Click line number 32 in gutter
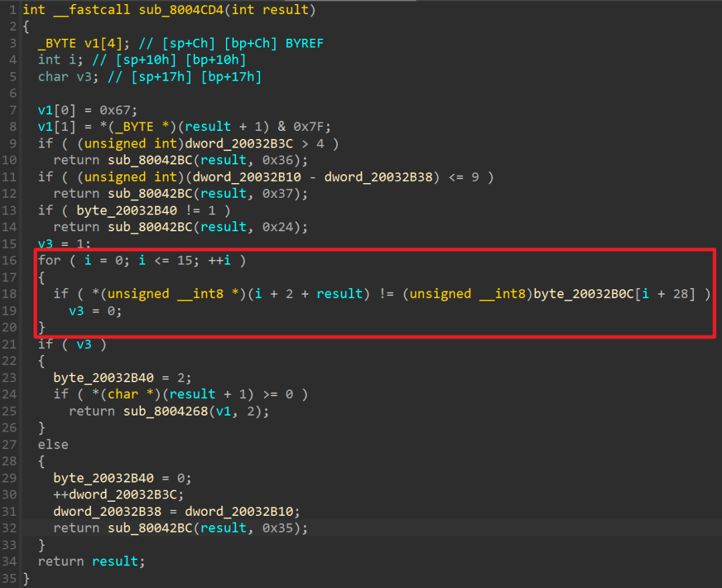 9,528
